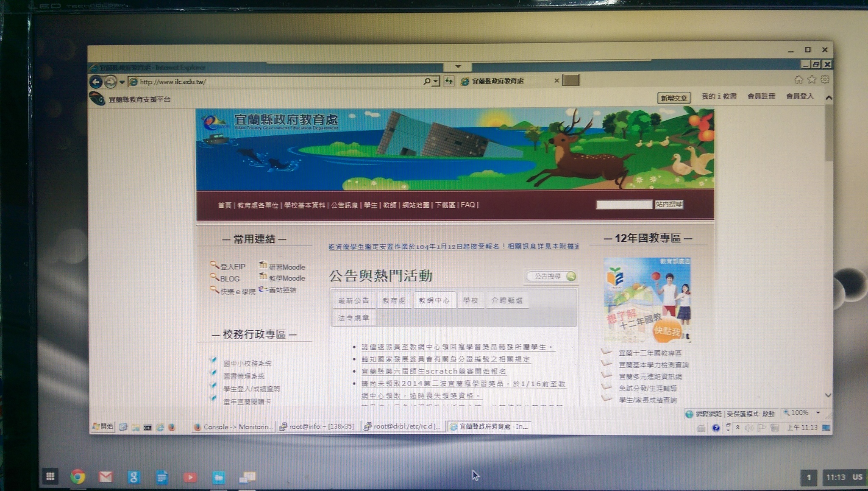The image size is (868, 491).
Task: Click 公告訊息 in the site navigation
Action: 344,205
